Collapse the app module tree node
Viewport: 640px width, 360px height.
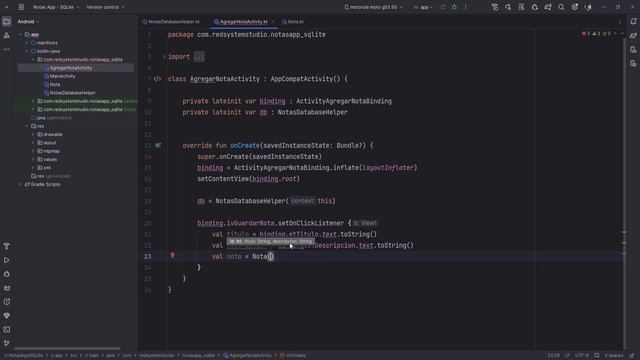click(20, 35)
